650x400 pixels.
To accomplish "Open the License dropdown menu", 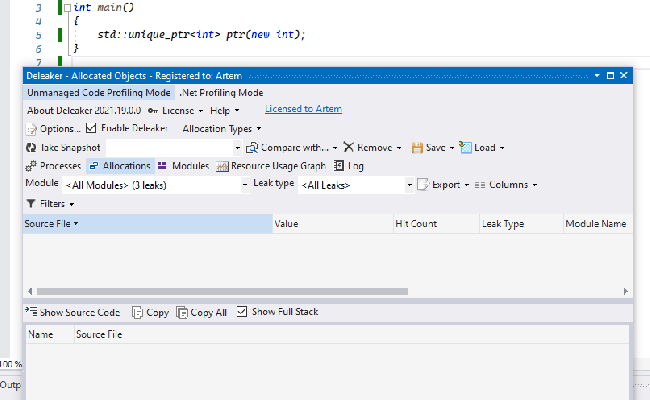I will pyautogui.click(x=201, y=111).
